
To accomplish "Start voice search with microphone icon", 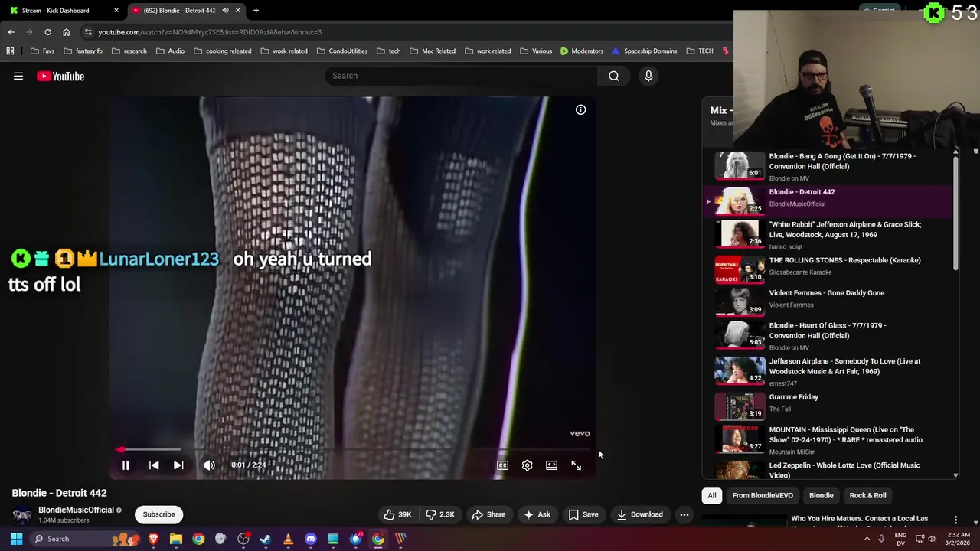I will pos(648,76).
